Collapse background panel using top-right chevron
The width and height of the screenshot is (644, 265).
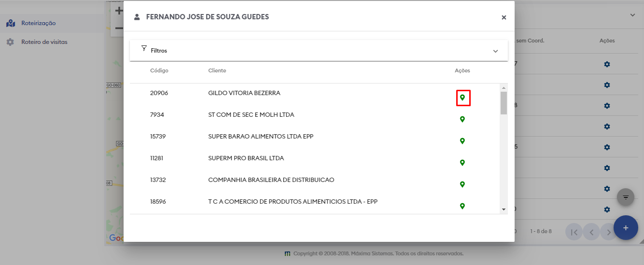[x=632, y=15]
